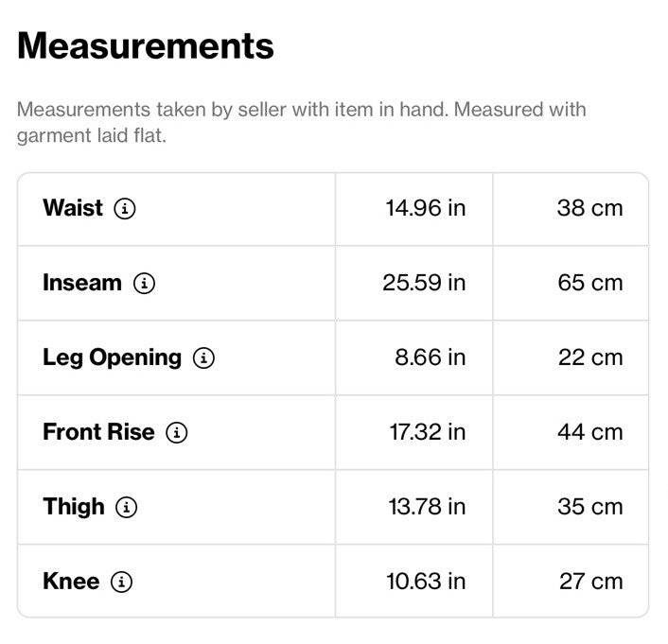
Task: Click the 65 cm inseam value
Action: tap(590, 283)
